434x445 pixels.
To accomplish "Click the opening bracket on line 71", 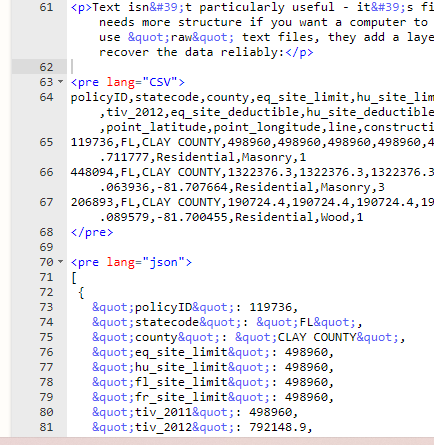I will tap(74, 277).
